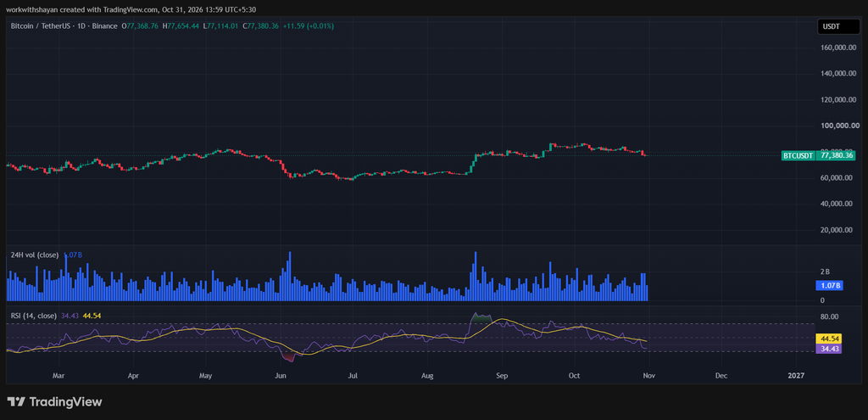Click the TradingView logo
The image size is (868, 420).
point(54,401)
